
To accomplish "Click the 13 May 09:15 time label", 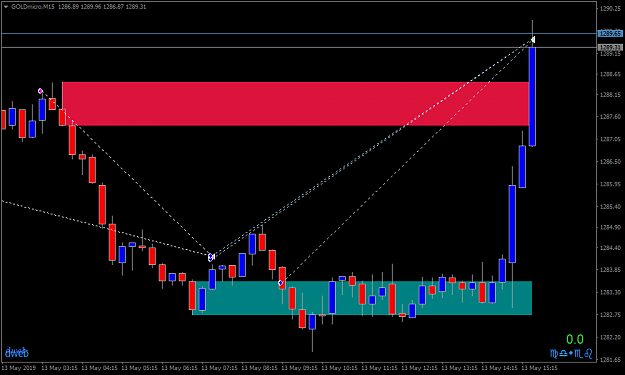I will [x=299, y=368].
